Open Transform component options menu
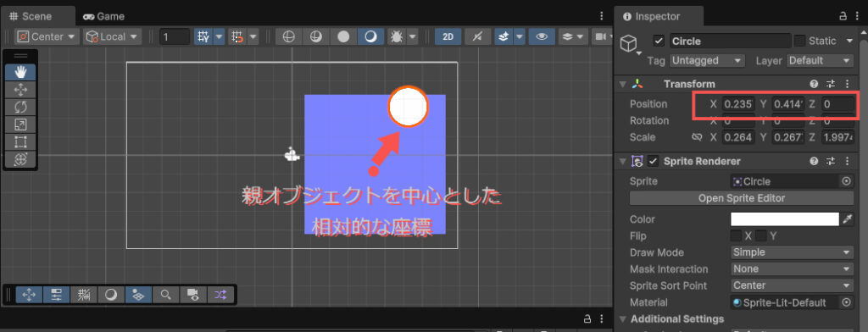Screen dimensions: 868x332 [x=847, y=84]
